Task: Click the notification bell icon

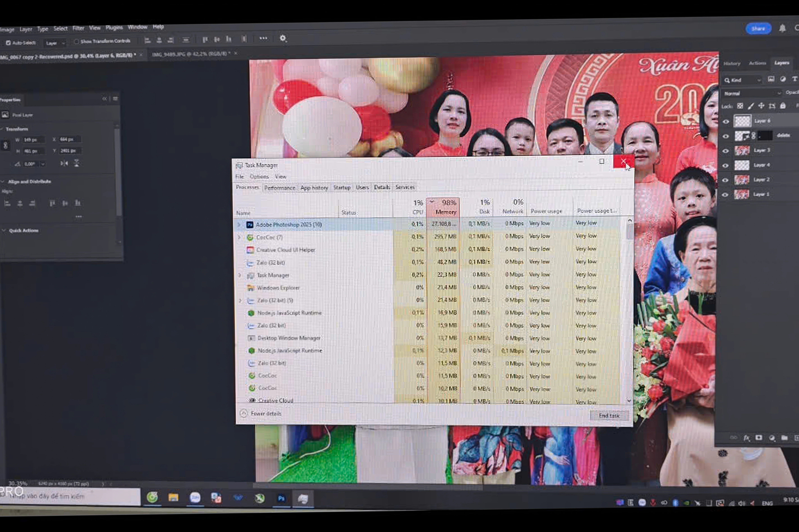Action: (782, 28)
